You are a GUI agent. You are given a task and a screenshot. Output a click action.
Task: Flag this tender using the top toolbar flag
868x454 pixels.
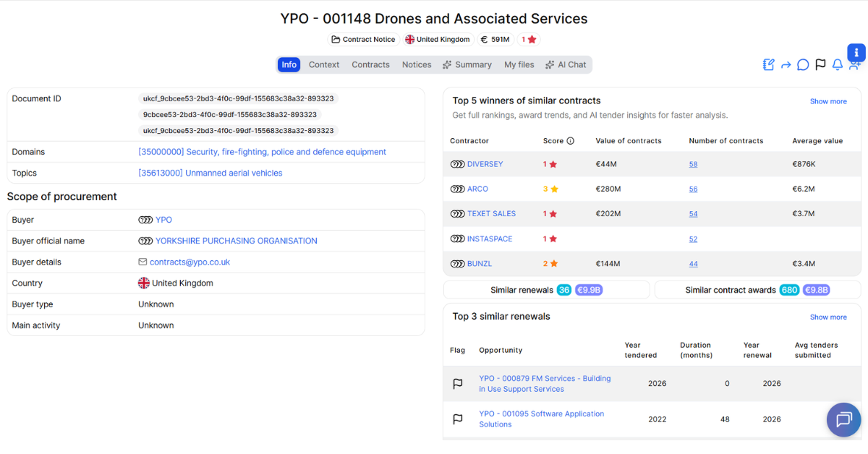(820, 65)
